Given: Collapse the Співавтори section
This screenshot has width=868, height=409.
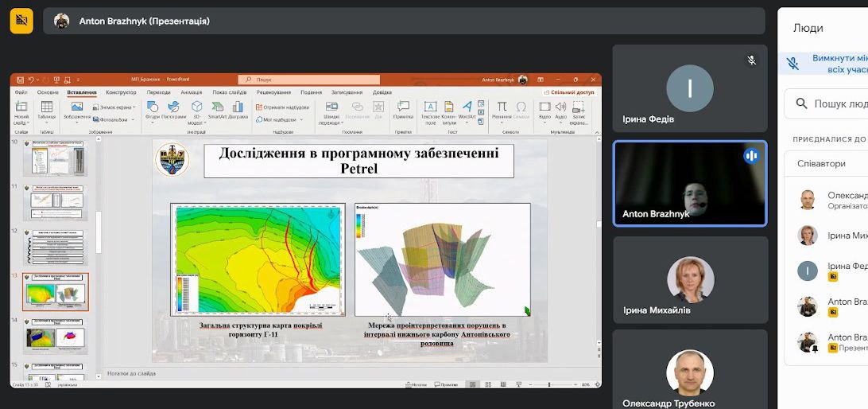Looking at the screenshot, I should click(827, 163).
